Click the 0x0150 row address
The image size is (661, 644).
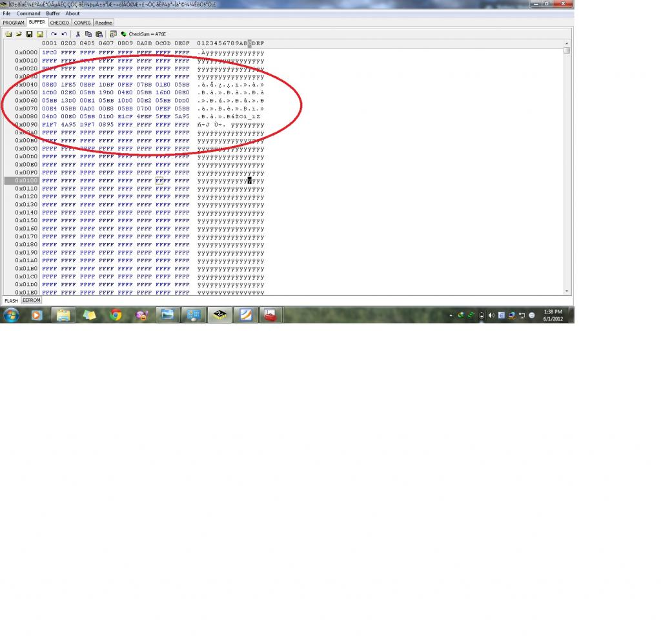point(26,220)
